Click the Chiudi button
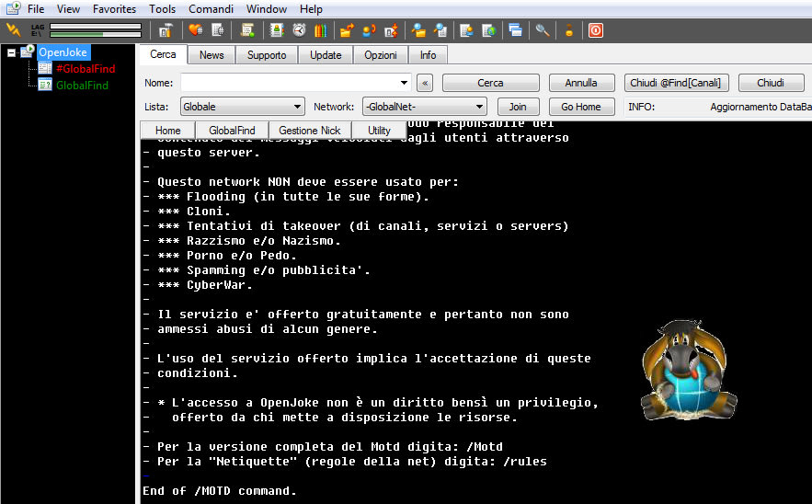The width and height of the screenshot is (812, 504). (771, 83)
